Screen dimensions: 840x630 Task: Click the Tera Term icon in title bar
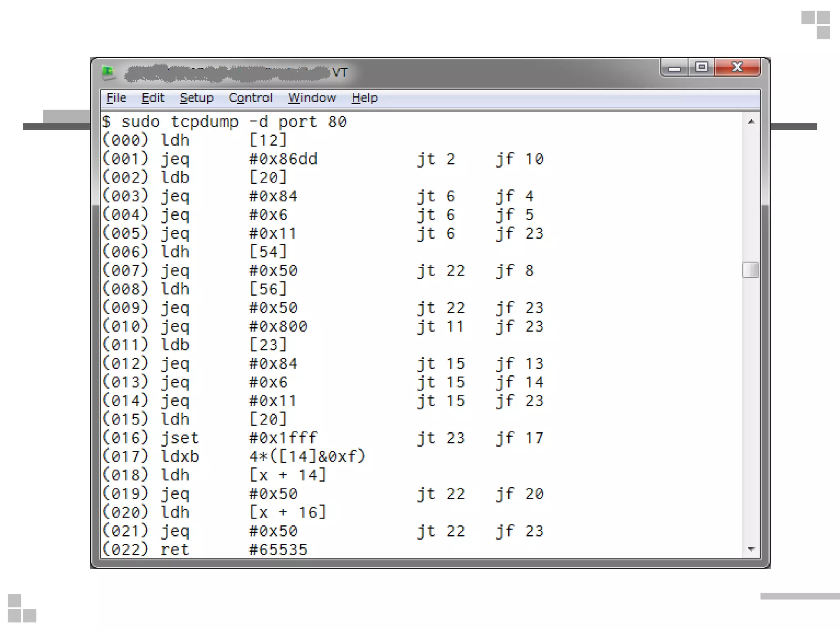(108, 73)
